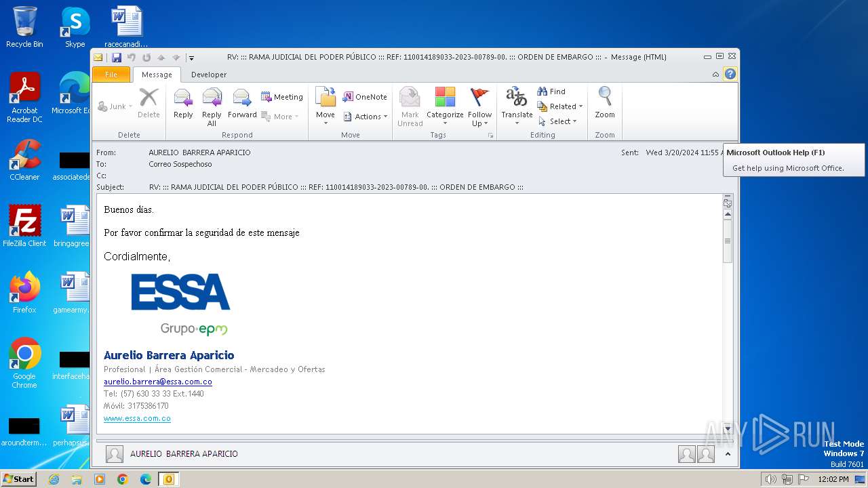
Task: Open the Translate menu
Action: point(517,106)
